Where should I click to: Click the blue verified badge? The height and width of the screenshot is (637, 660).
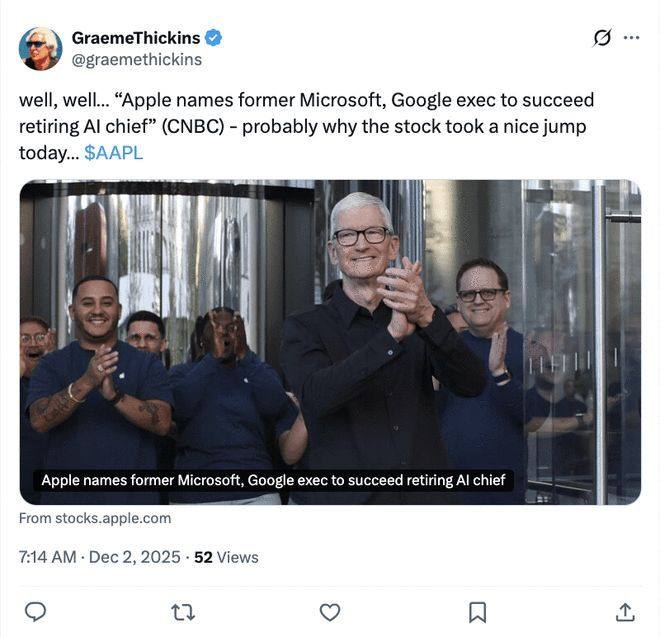[x=214, y=38]
